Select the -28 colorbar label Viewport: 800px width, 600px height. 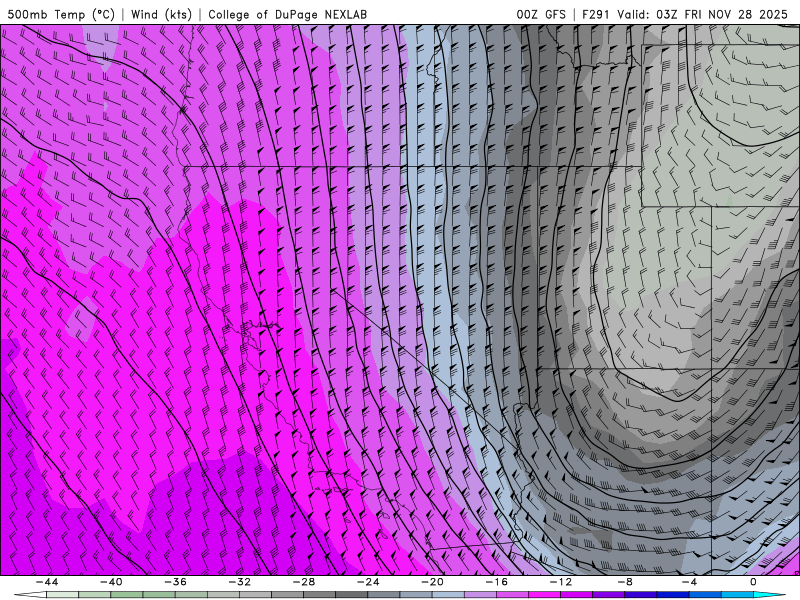pyautogui.click(x=304, y=582)
